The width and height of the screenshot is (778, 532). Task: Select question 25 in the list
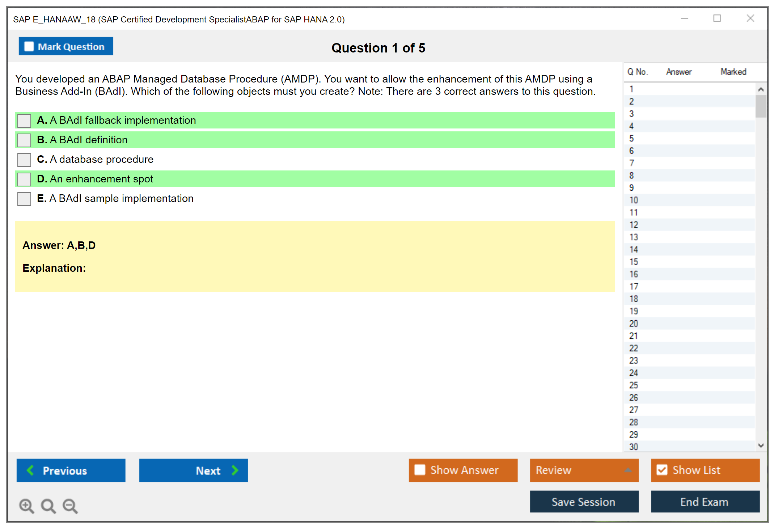pos(634,385)
